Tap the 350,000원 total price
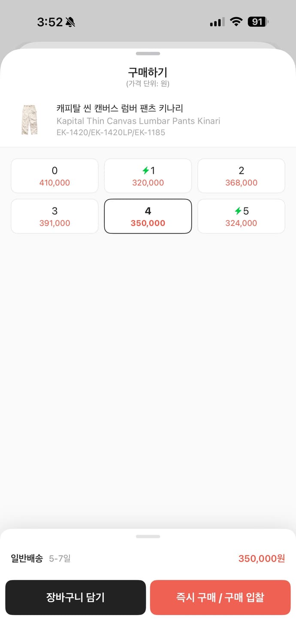Image resolution: width=296 pixels, height=644 pixels. point(261,559)
